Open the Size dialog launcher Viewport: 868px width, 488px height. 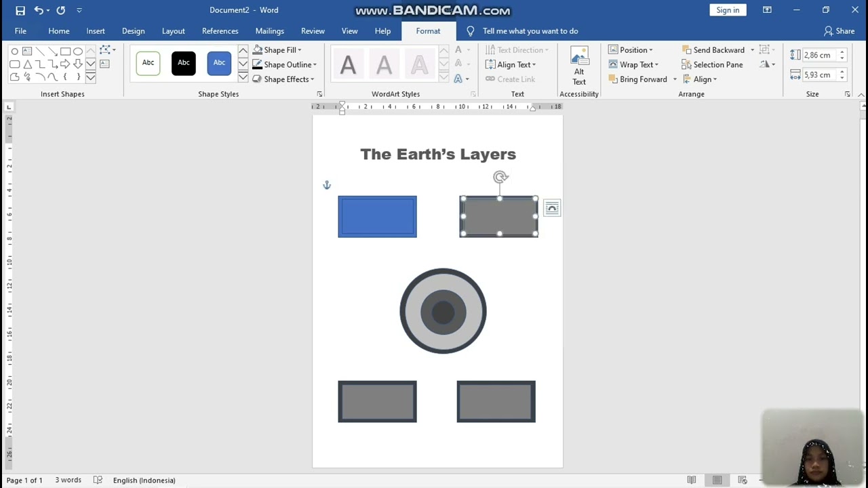pos(847,94)
